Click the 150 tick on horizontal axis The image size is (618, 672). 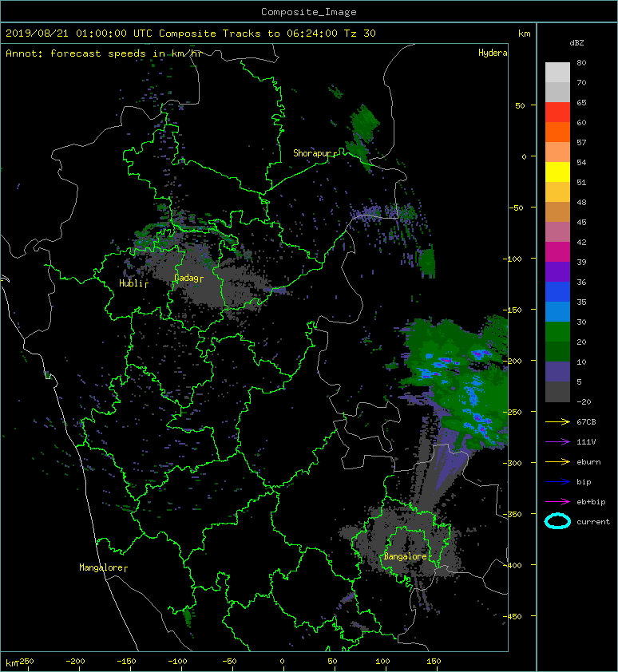click(x=434, y=662)
